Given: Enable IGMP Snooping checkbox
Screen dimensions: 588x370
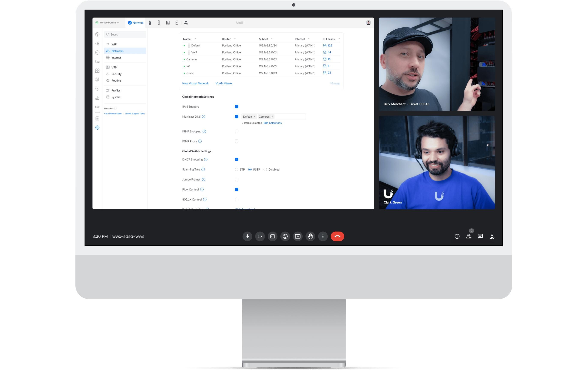Looking at the screenshot, I should (237, 131).
